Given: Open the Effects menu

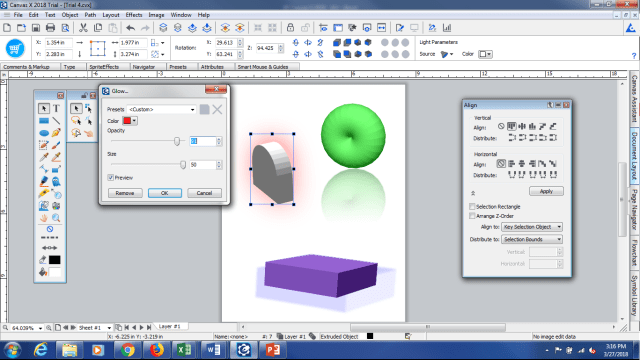Looking at the screenshot, I should pos(134,15).
